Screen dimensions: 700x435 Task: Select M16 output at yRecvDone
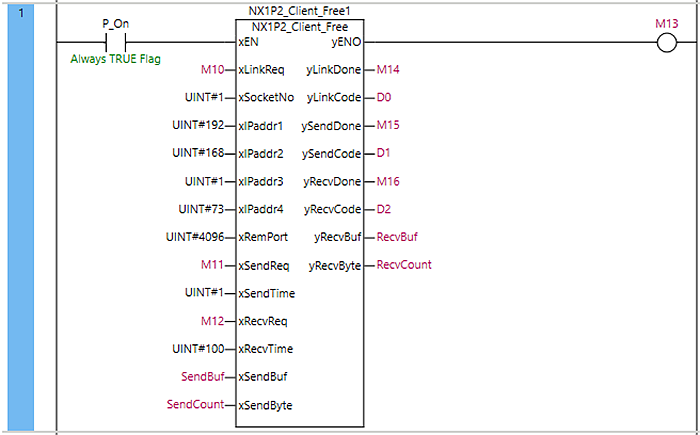388,181
